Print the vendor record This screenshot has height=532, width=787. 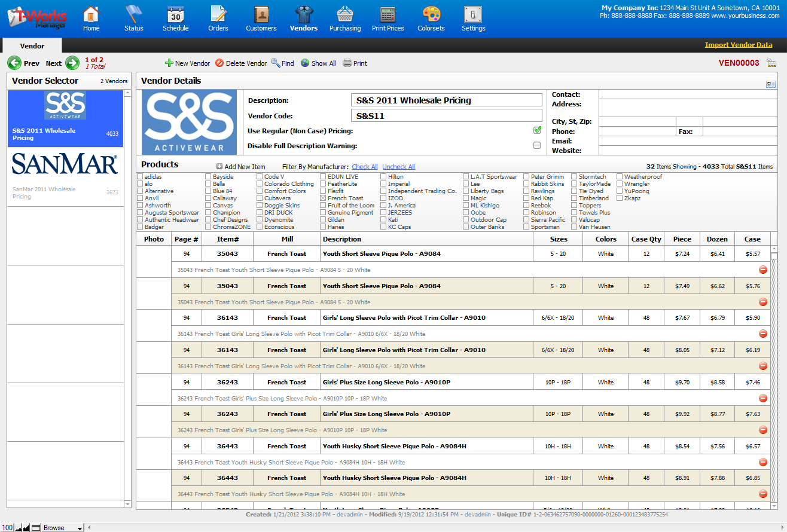(355, 63)
